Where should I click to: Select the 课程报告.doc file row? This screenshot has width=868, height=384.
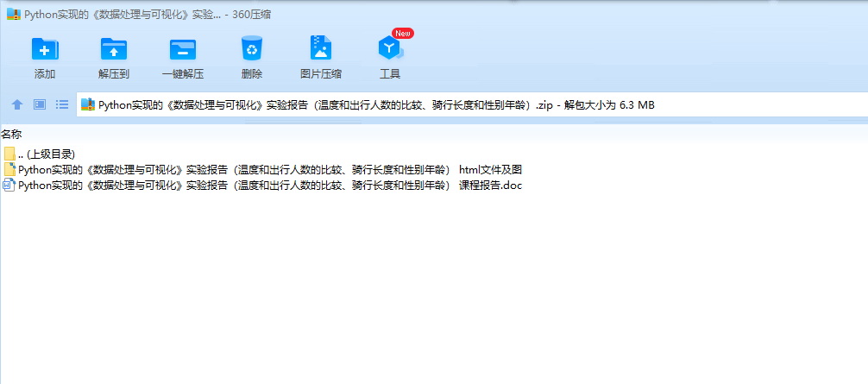[x=263, y=186]
